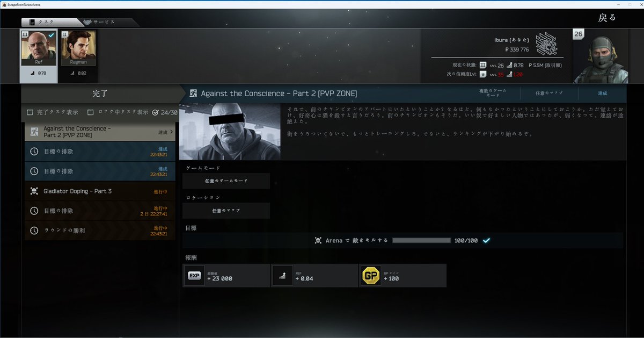Click + 100 GP coin reward text
The image size is (644, 338).
pos(391,279)
